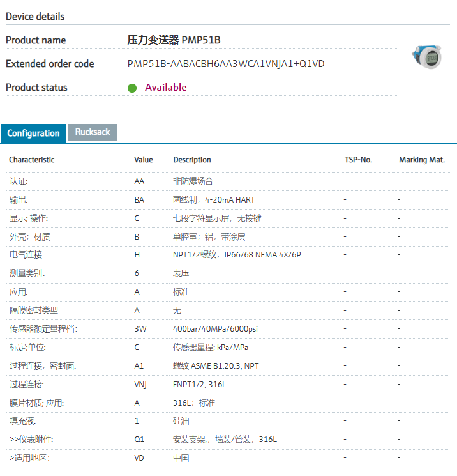Click the green Available status indicator dot
The image size is (457, 476).
pyautogui.click(x=132, y=88)
